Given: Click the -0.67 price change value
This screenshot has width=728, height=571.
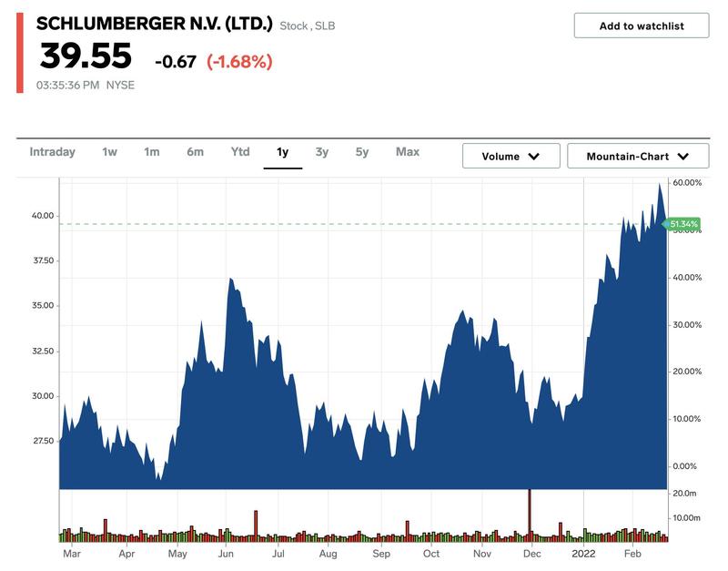Looking at the screenshot, I should [x=176, y=62].
